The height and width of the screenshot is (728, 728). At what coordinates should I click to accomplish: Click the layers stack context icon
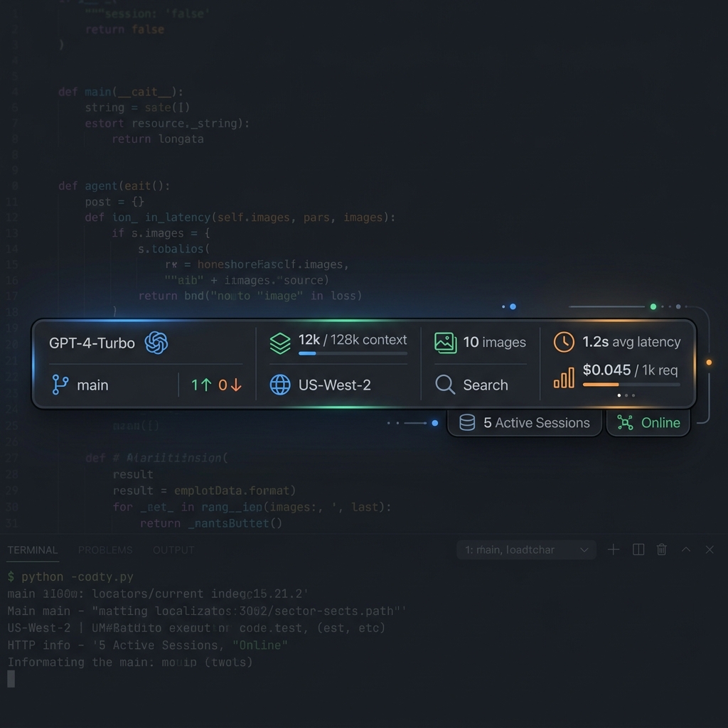(x=280, y=343)
